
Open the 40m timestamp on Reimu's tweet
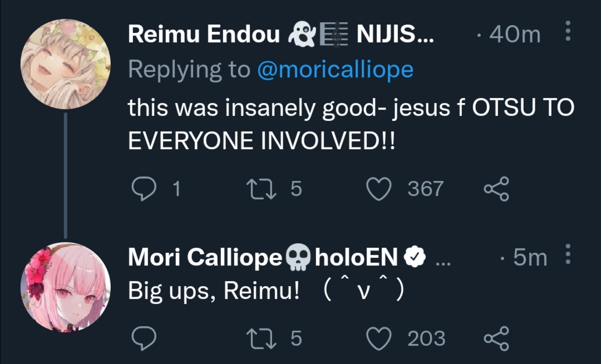[514, 35]
